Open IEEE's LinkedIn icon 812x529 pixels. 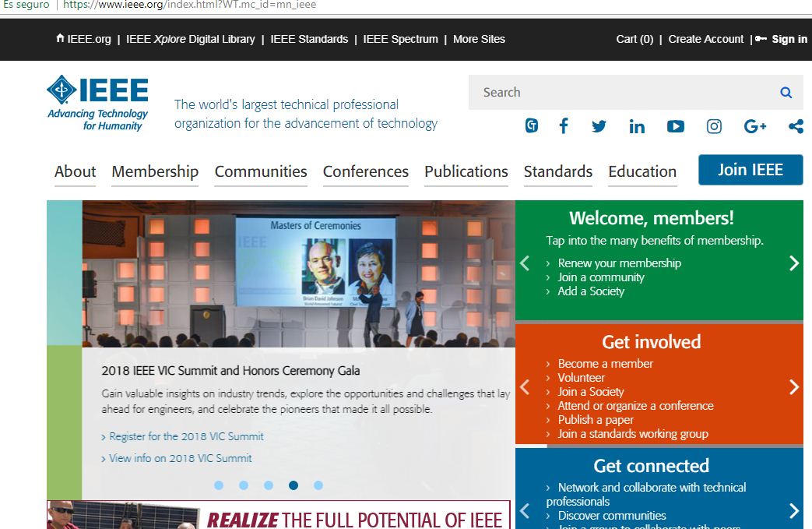[x=637, y=126]
